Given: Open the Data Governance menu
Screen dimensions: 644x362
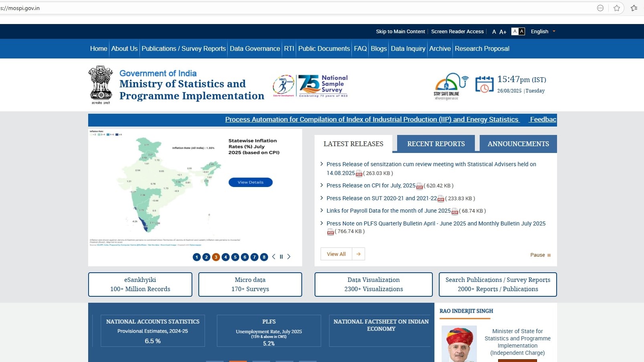Looking at the screenshot, I should coord(255,48).
